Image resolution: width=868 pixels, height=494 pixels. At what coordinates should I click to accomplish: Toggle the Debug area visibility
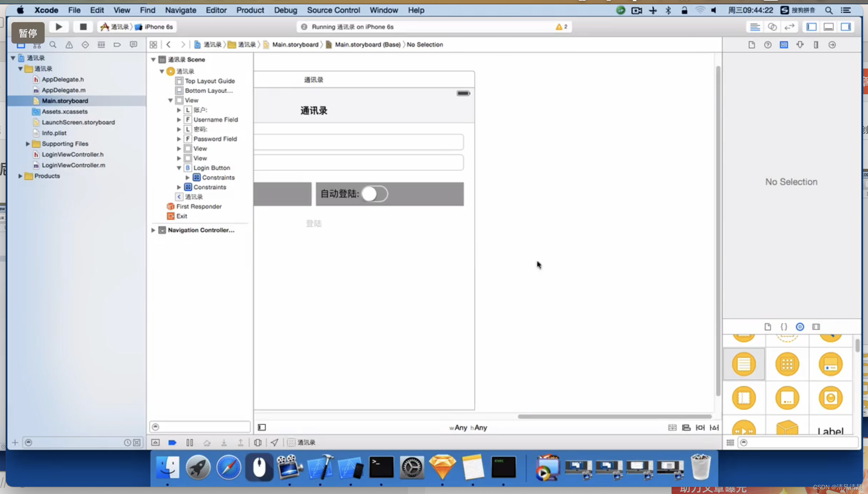click(x=828, y=27)
